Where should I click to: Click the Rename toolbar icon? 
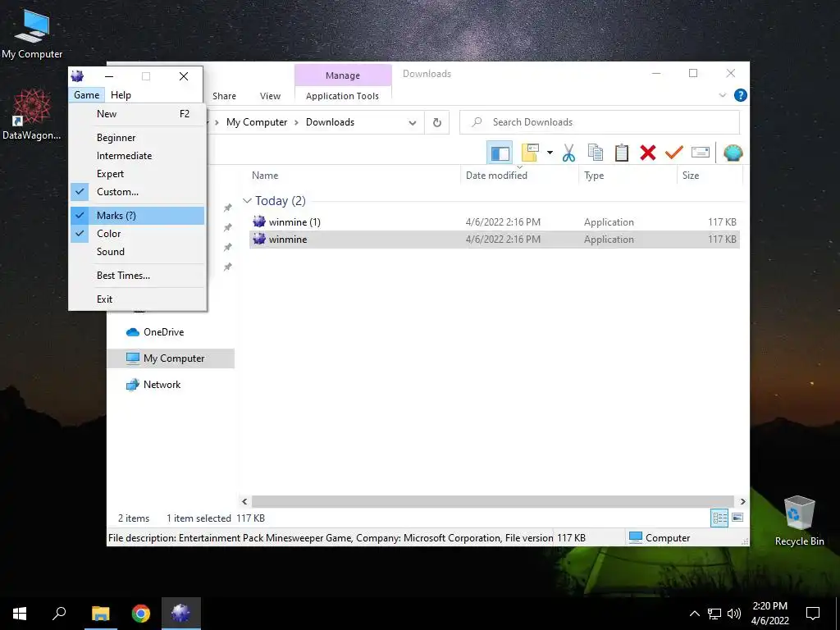pyautogui.click(x=701, y=153)
